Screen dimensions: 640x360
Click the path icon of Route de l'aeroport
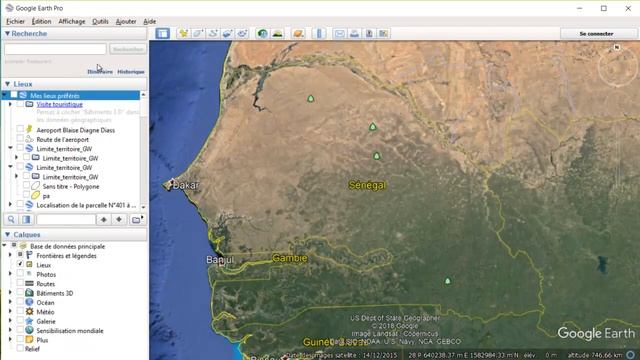(29, 139)
